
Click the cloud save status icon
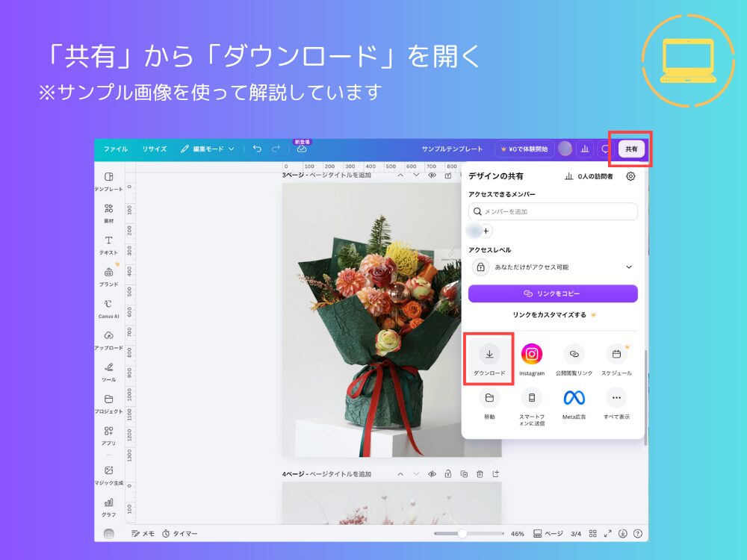pyautogui.click(x=302, y=149)
